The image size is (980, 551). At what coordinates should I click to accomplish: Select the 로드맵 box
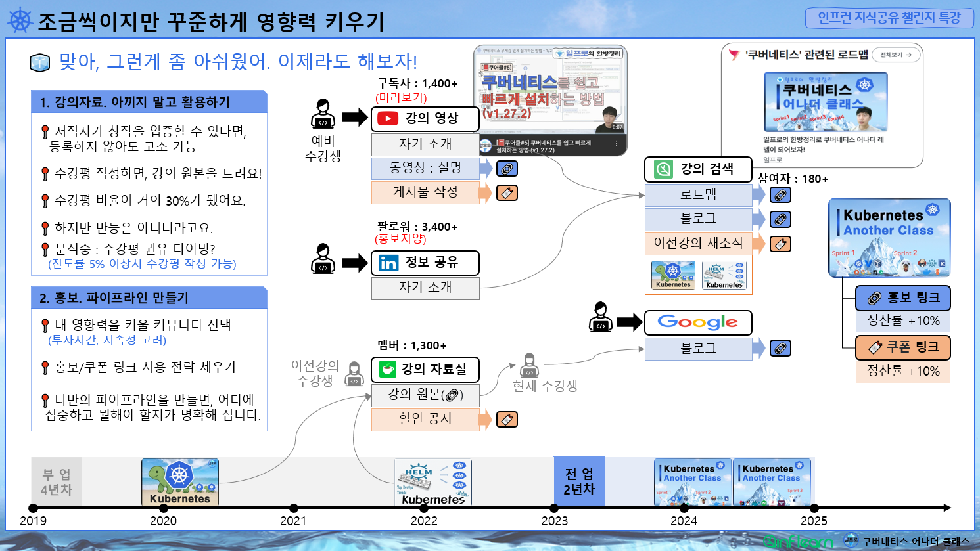pos(698,195)
